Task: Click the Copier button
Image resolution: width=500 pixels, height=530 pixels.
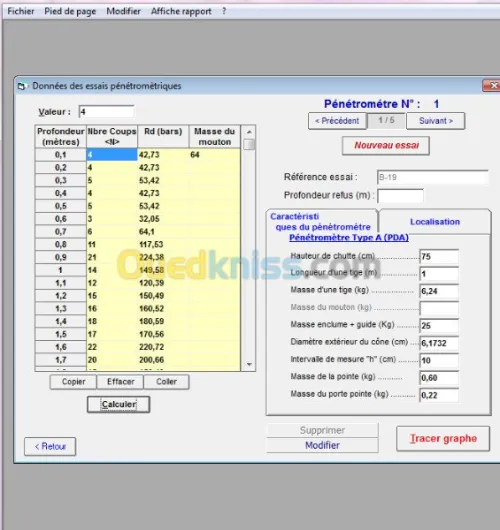Action: coord(73,382)
